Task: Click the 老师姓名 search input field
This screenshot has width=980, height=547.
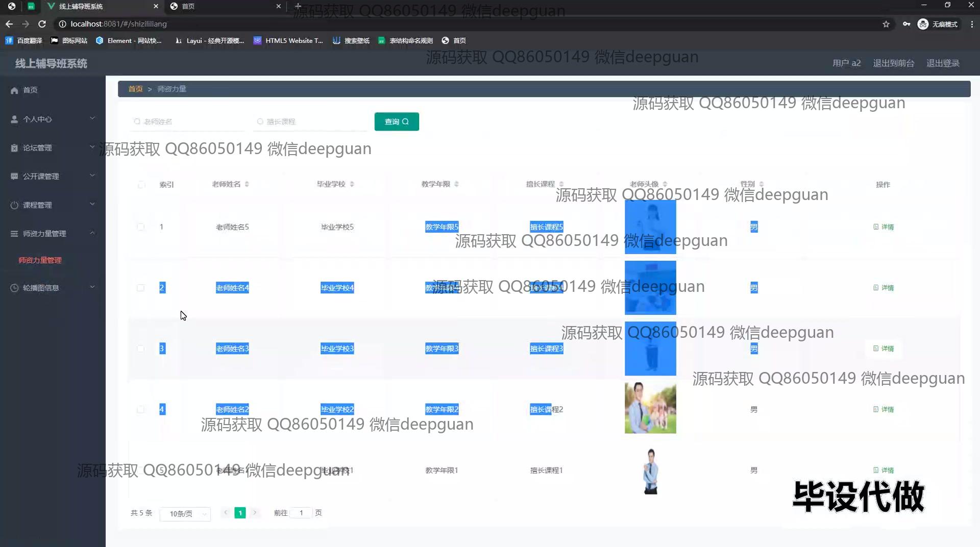Action: (189, 121)
